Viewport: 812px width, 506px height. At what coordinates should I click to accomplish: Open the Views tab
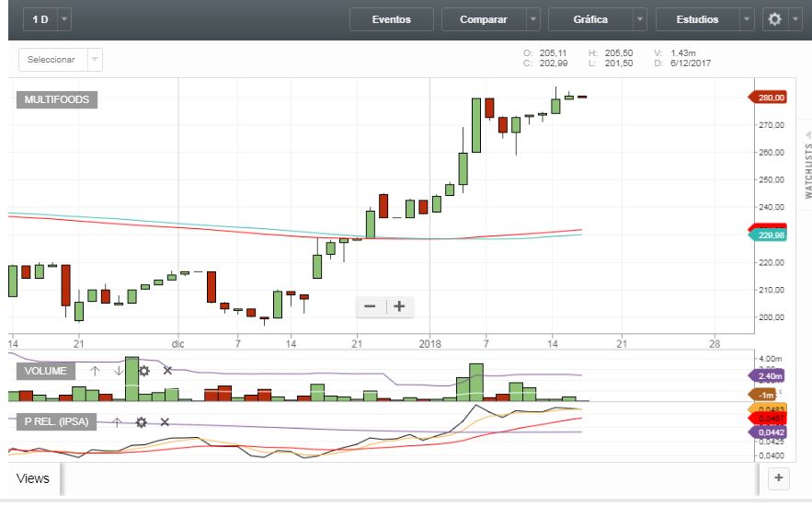(33, 478)
